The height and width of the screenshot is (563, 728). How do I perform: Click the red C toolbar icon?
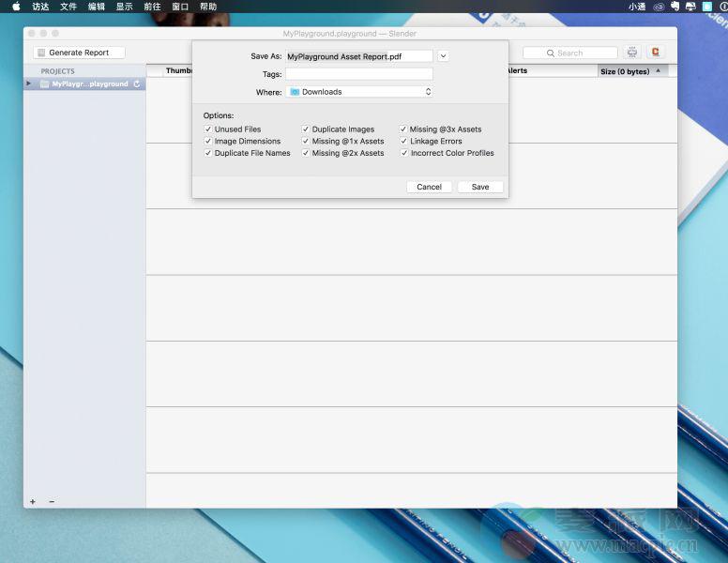point(655,53)
